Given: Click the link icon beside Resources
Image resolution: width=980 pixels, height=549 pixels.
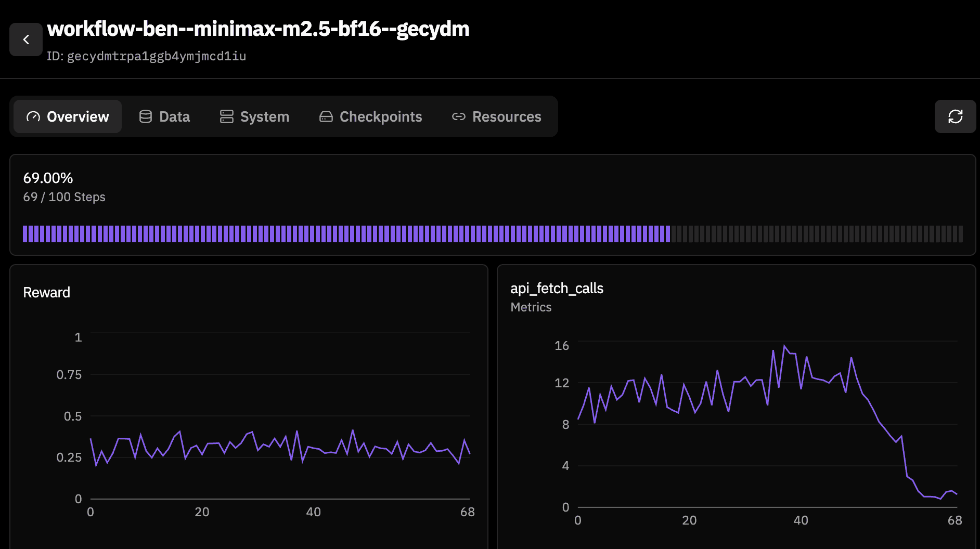Looking at the screenshot, I should (x=458, y=116).
